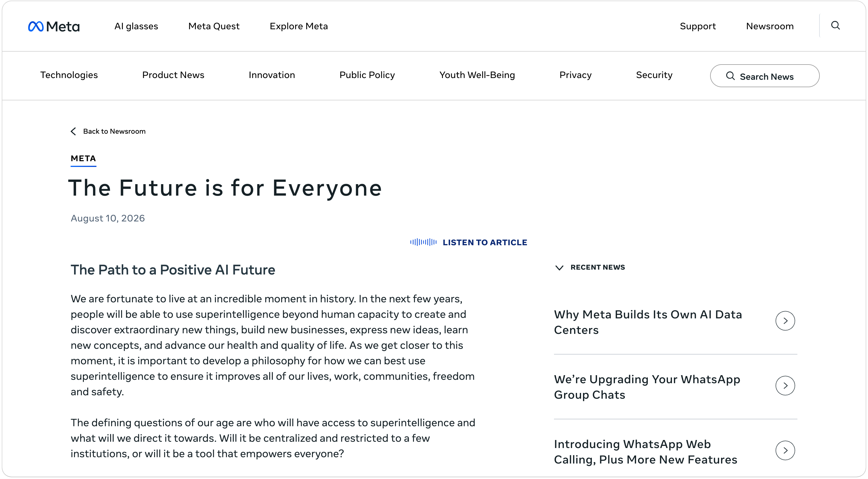Viewport: 868px width, 479px height.
Task: Click the META category label above the title
Action: (83, 159)
